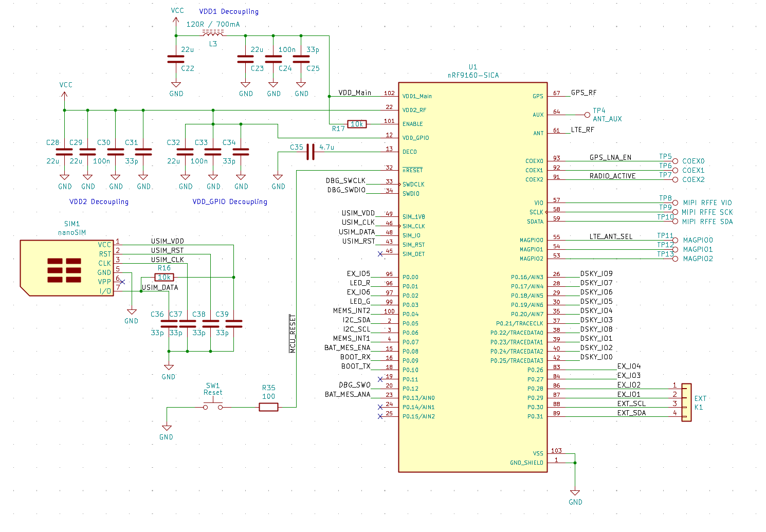Select the R17 10k resistor

pos(357,124)
